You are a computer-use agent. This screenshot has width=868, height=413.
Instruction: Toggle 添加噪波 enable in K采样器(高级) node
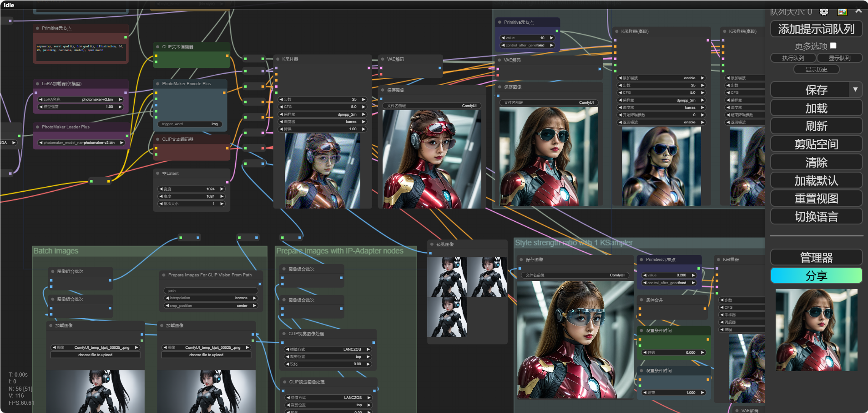point(661,78)
